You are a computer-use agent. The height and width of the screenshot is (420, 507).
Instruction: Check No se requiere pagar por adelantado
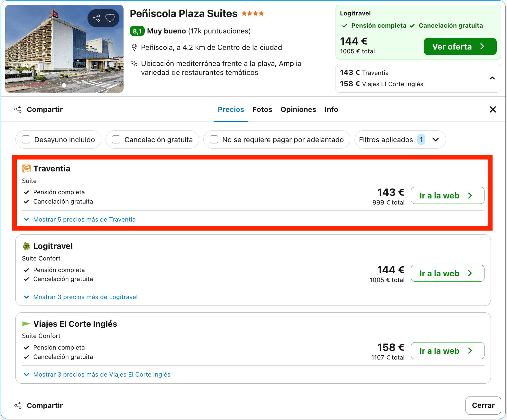214,140
